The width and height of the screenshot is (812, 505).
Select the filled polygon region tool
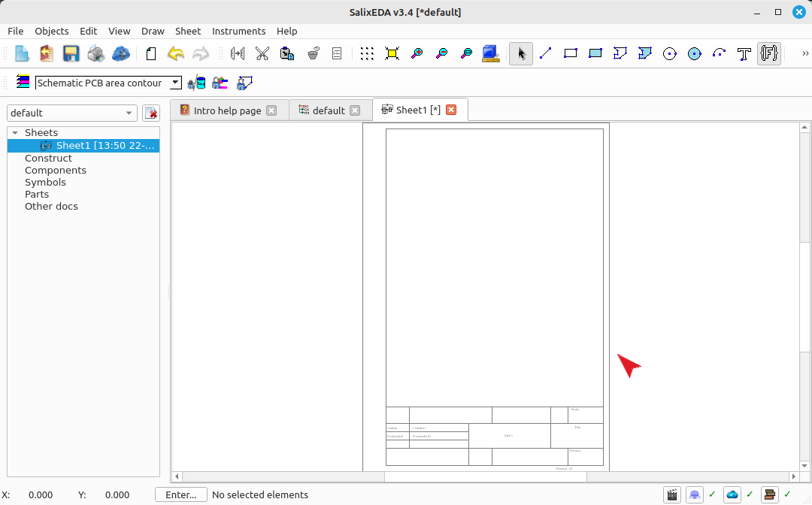[x=645, y=53]
